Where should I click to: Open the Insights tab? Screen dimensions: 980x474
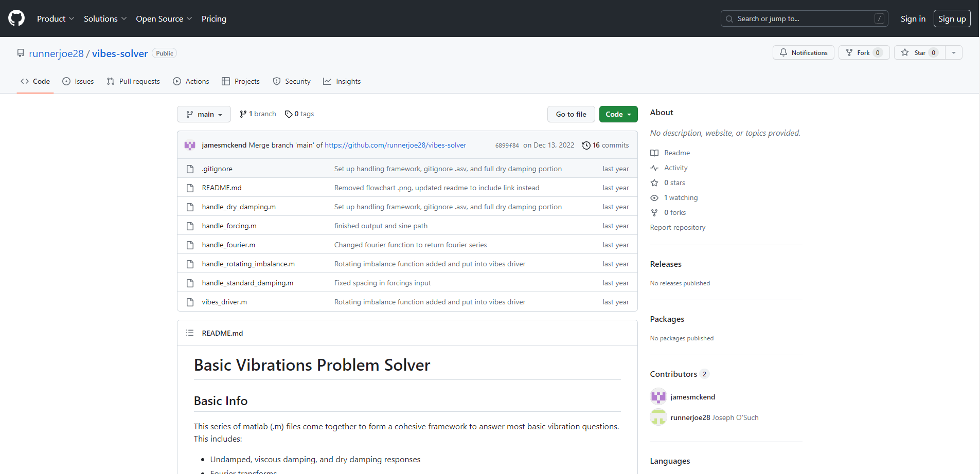coord(342,81)
